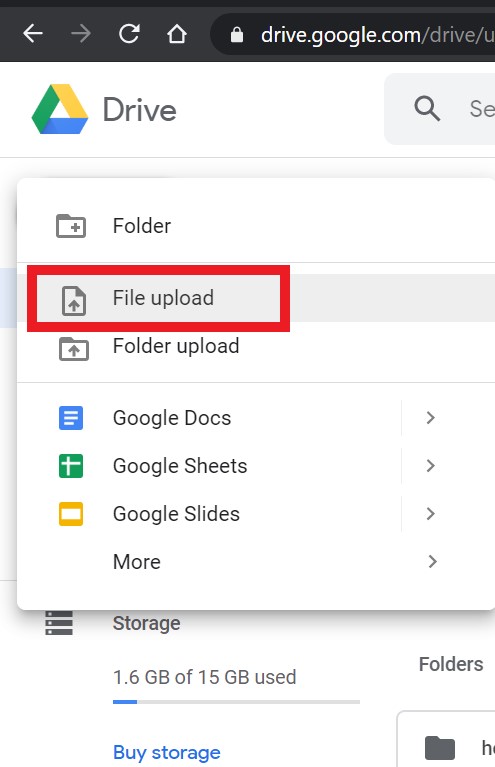Click the search magnifier icon
Screen dimensions: 495x767
[x=427, y=108]
